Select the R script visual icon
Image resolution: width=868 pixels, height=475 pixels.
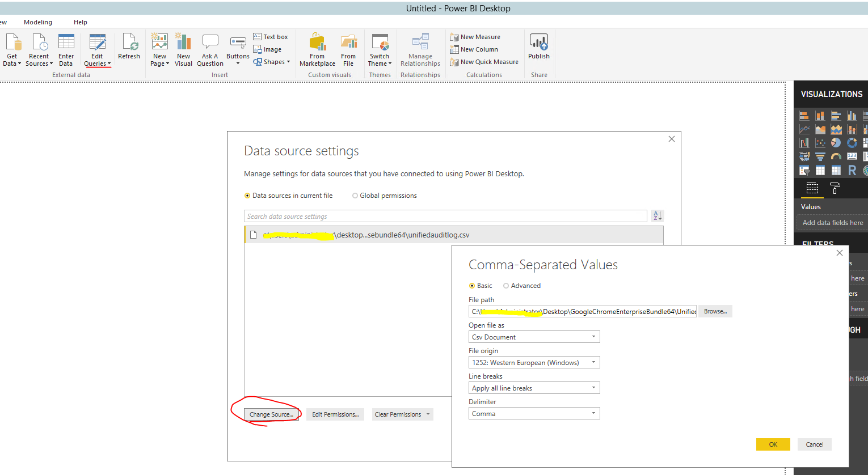pos(852,170)
